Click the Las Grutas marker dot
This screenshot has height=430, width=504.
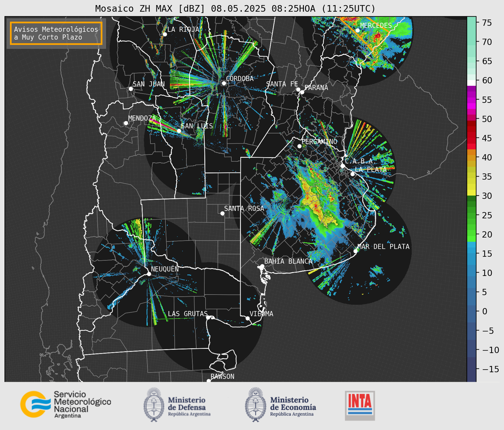point(208,317)
